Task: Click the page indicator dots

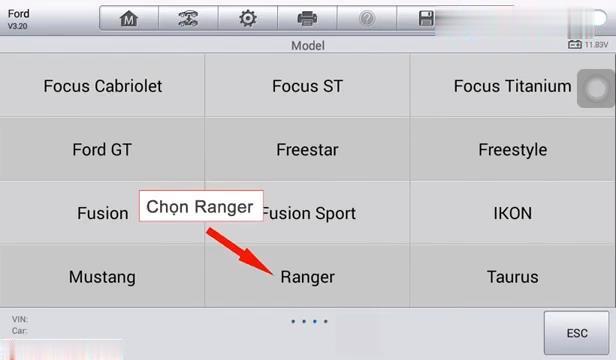Action: tap(309, 321)
